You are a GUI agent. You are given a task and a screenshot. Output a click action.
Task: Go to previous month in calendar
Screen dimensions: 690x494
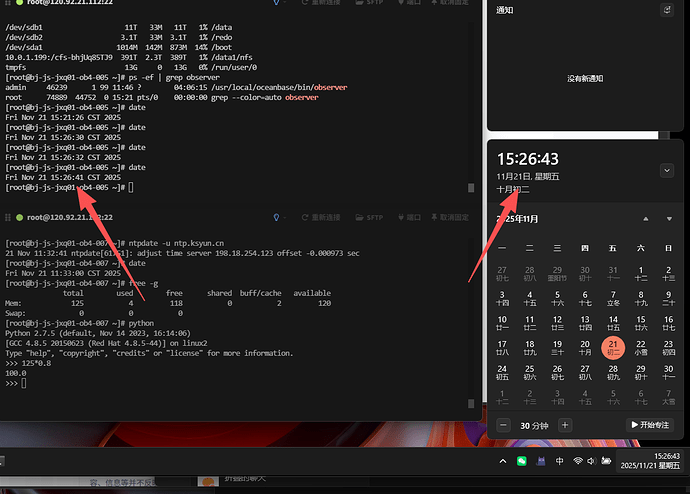[x=644, y=218]
